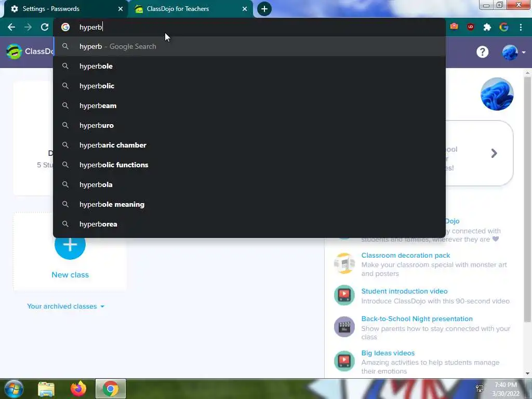Click the taskbar clock showing 7:40 PM
This screenshot has width=532, height=399.
click(x=506, y=389)
